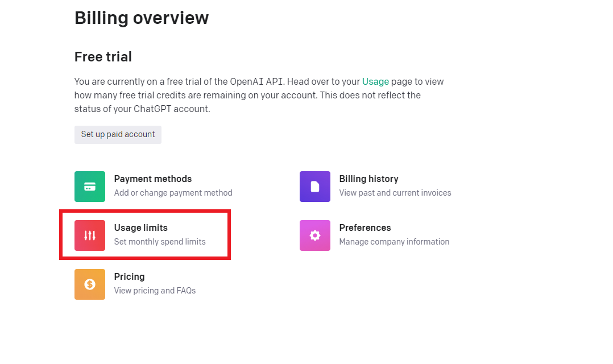Click the pink gear Preferences icon
613x364 pixels.
point(314,235)
